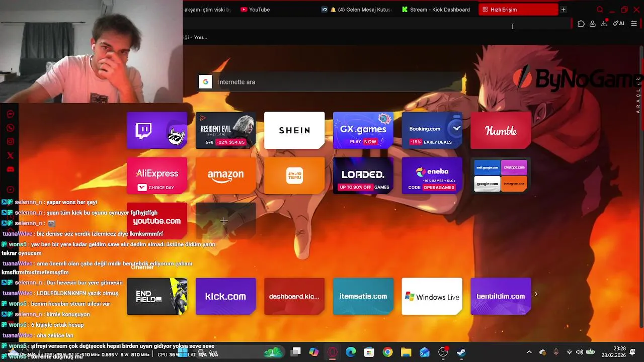The height and width of the screenshot is (362, 644).
Task: Open the profile account icon in toolbar
Action: (x=593, y=24)
